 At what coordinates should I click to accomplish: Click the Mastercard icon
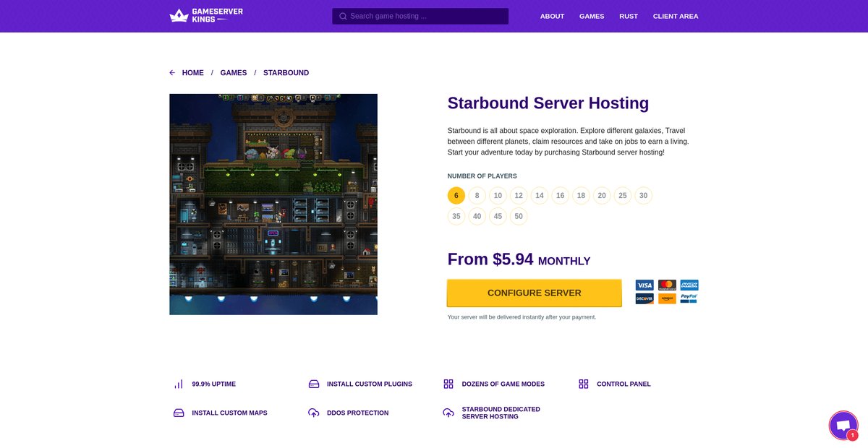pos(667,285)
